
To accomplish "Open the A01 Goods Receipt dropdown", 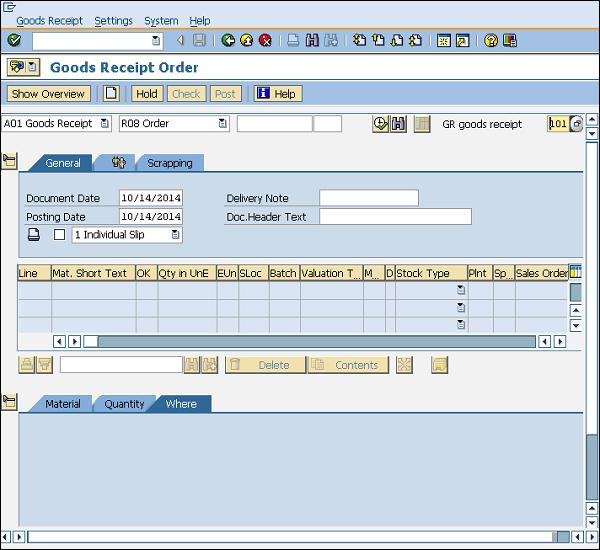I will 103,124.
